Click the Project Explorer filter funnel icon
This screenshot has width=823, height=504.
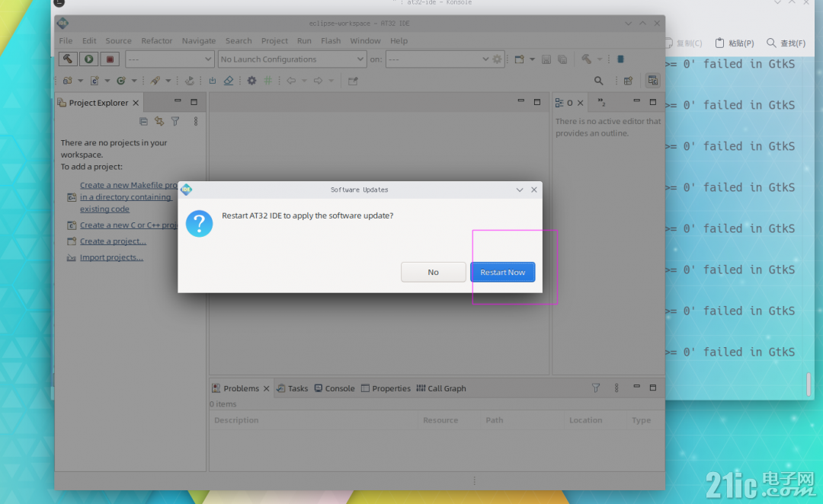tap(175, 122)
